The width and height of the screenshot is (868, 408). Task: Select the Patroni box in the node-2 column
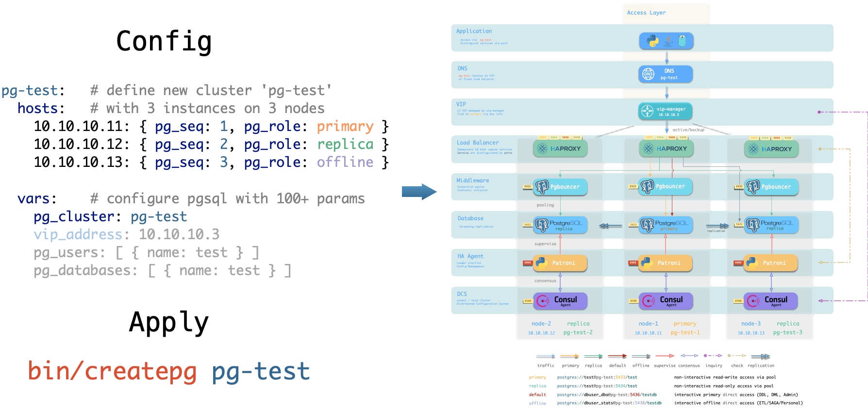point(560,263)
